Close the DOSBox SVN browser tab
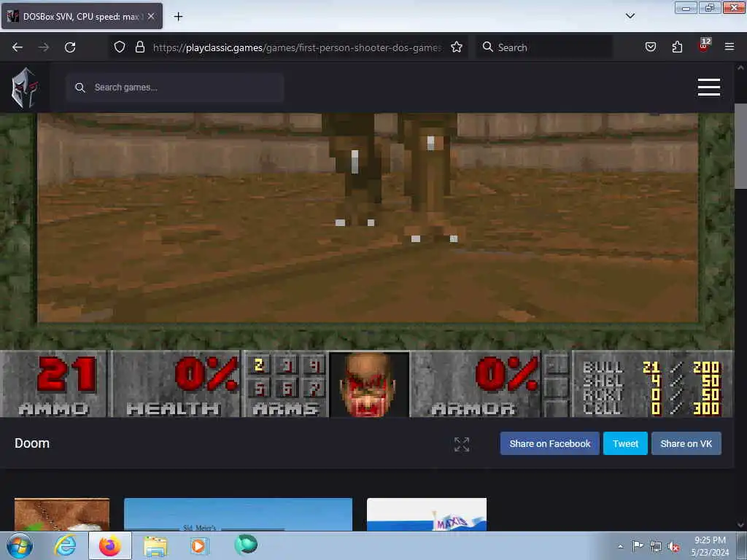Viewport: 747px width, 560px height. click(x=150, y=16)
